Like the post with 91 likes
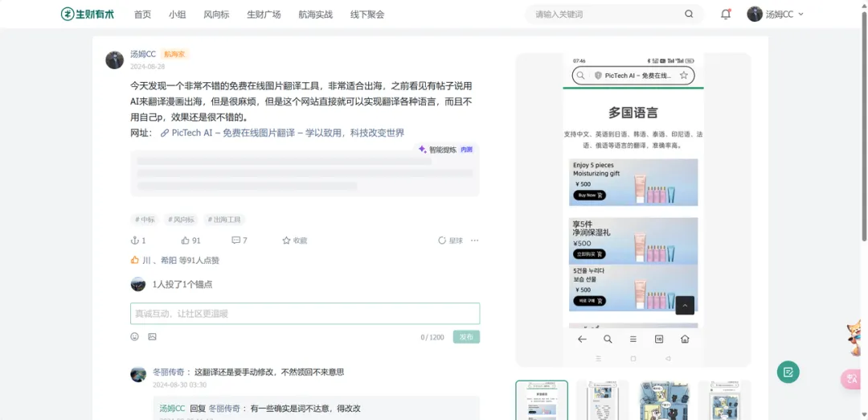Viewport: 868px width, 420px height. (191, 241)
